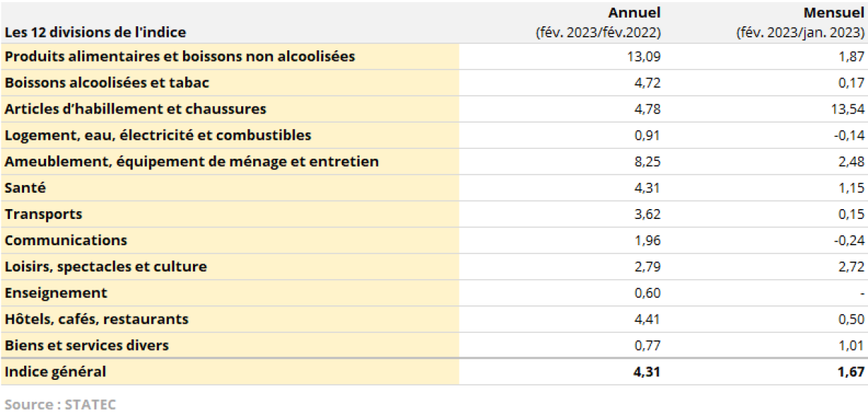Click the 1,67 monthly general index value

[850, 371]
